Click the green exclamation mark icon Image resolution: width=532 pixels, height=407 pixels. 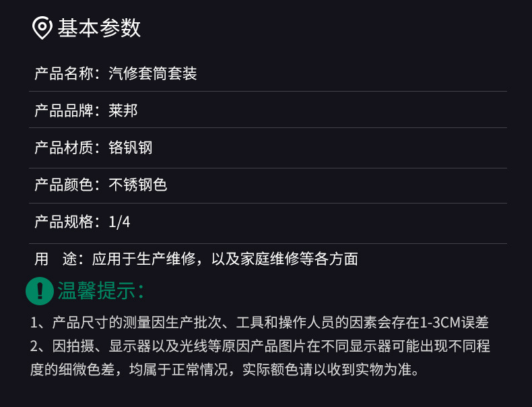point(40,291)
